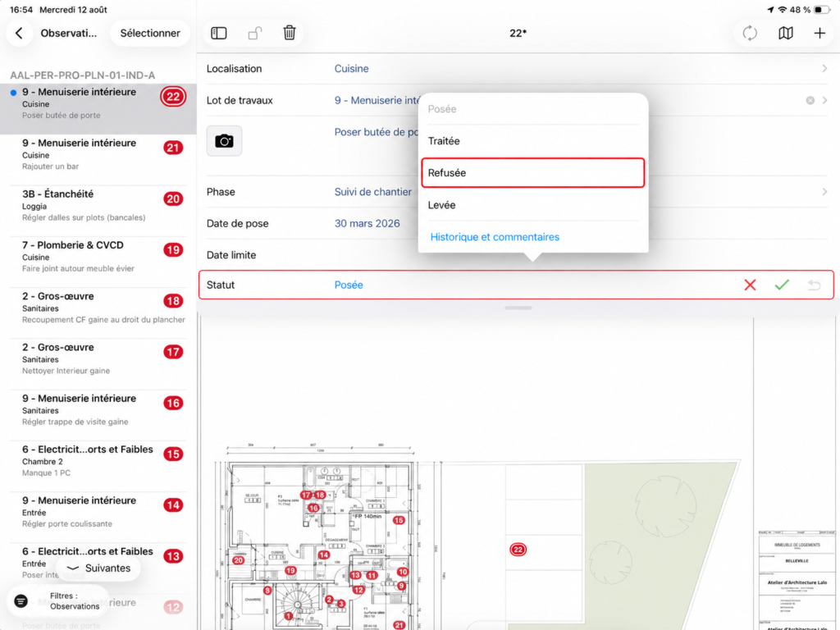Tap Sélectionner button
This screenshot has height=630, width=840.
tap(150, 33)
